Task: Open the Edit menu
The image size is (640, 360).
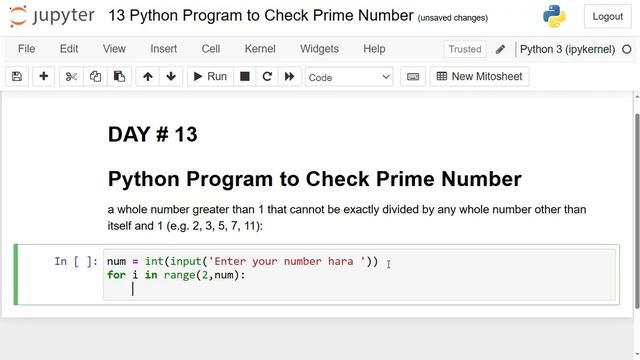Action: (x=69, y=49)
